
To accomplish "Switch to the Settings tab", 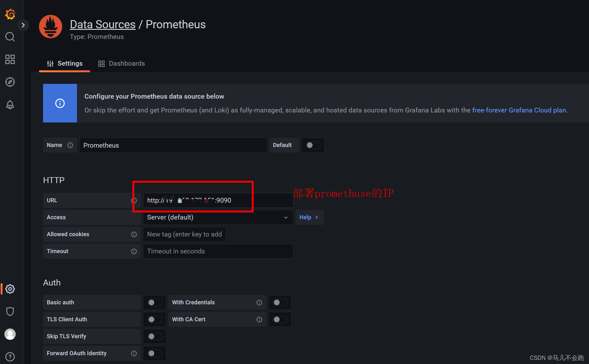I will coord(65,63).
